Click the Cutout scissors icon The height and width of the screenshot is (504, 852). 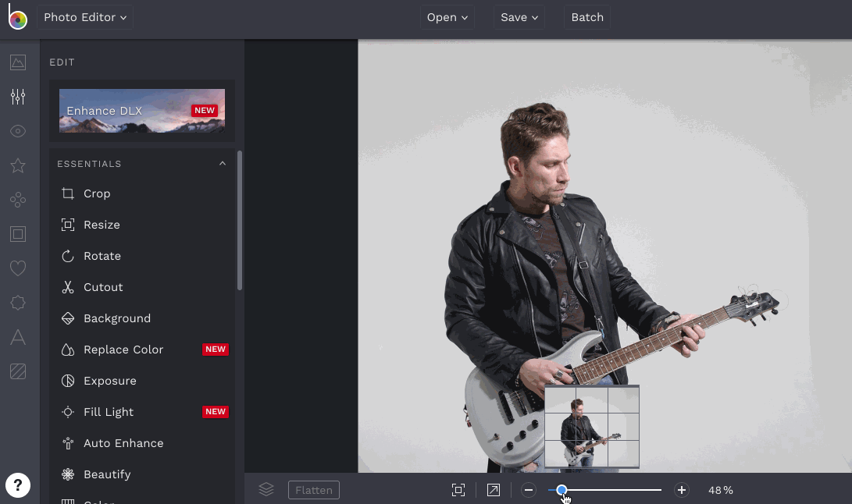pyautogui.click(x=68, y=287)
